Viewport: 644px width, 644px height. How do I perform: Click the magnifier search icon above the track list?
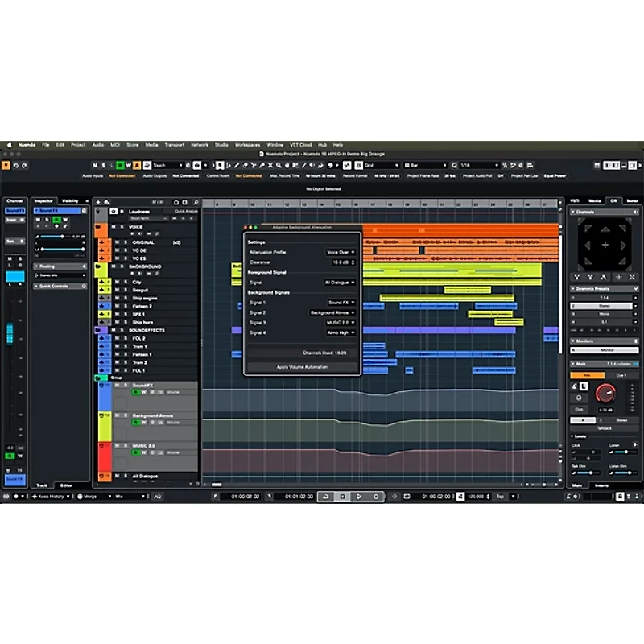[x=196, y=203]
